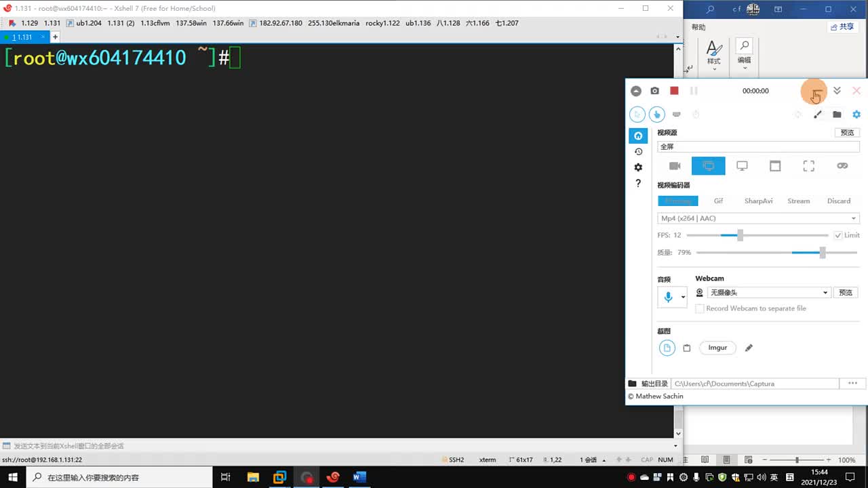Expand the sessions arrow in Xshell status bar

(603, 460)
